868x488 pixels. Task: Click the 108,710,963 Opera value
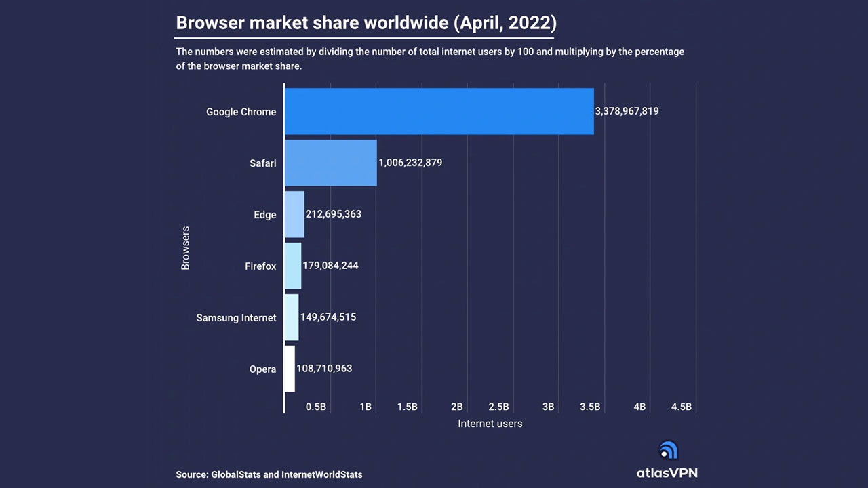[324, 369]
